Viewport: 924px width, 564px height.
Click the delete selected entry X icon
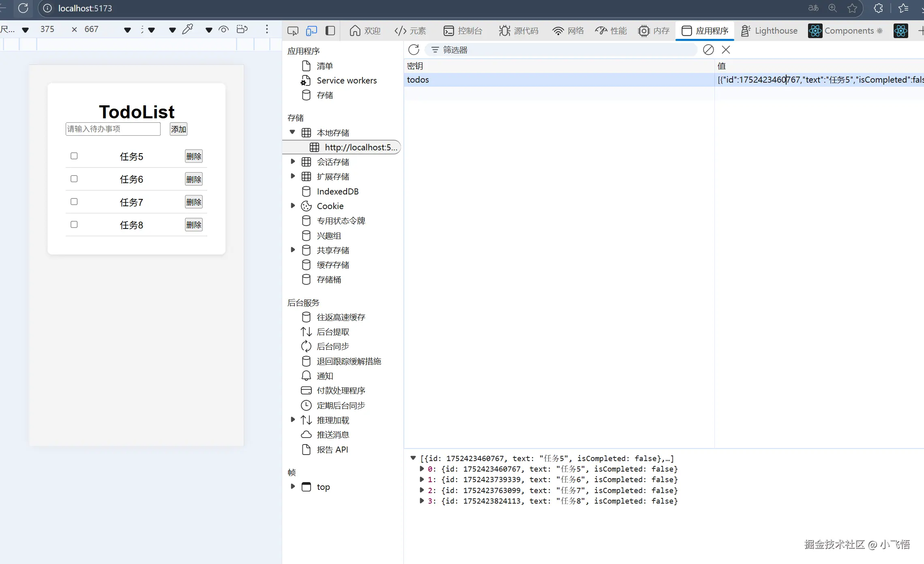click(726, 50)
